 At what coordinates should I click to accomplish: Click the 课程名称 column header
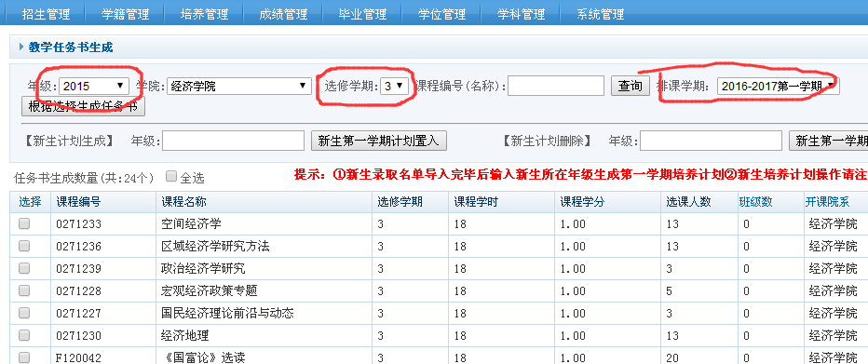(x=183, y=202)
